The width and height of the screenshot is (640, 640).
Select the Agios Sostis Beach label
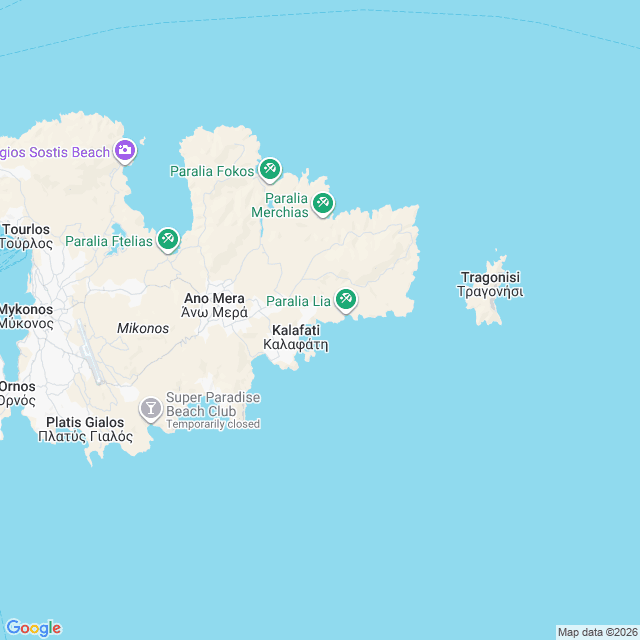click(55, 152)
